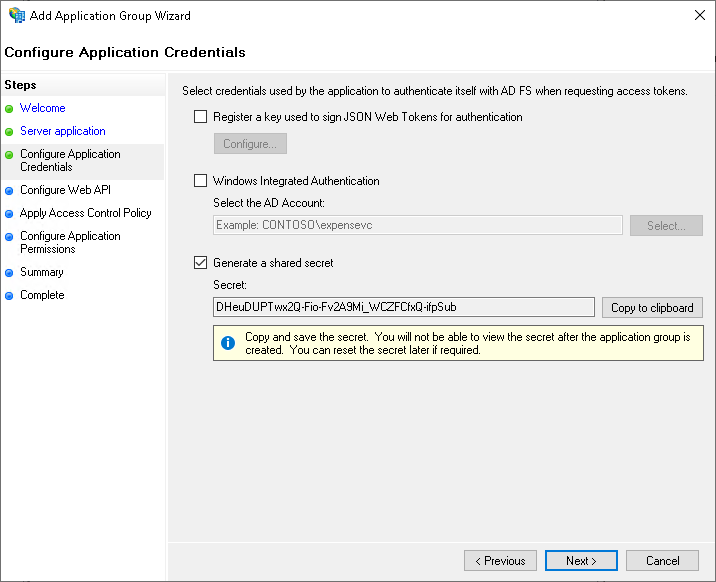Click the wizard icon in title bar

(x=16, y=16)
